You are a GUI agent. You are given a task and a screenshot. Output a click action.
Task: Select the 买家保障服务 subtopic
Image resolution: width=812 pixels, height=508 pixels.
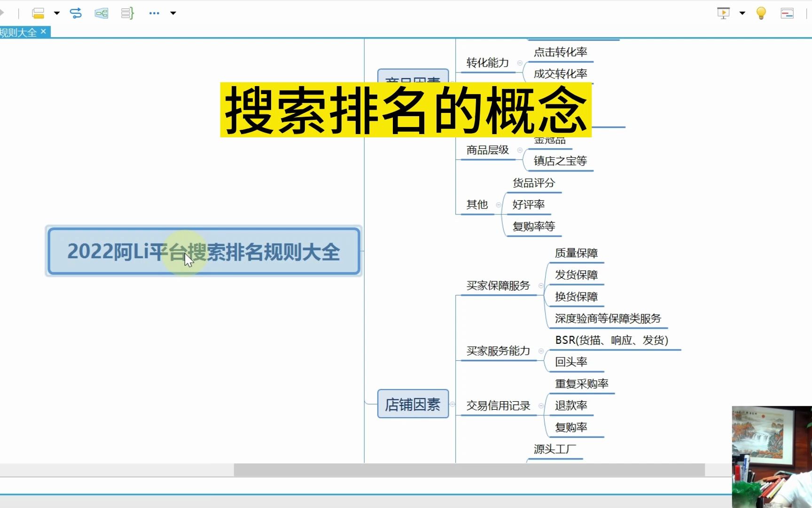click(x=498, y=285)
